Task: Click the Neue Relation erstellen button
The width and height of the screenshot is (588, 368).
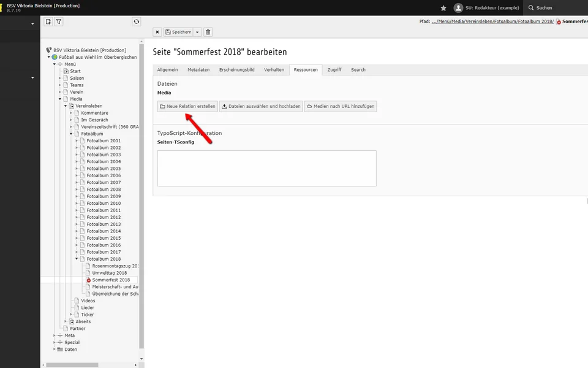Action: 187,106
